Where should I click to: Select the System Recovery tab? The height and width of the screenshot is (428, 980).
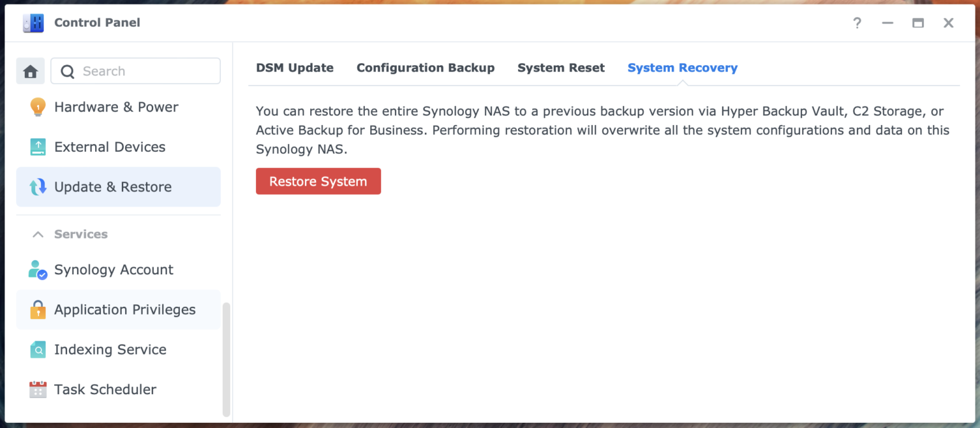(682, 68)
